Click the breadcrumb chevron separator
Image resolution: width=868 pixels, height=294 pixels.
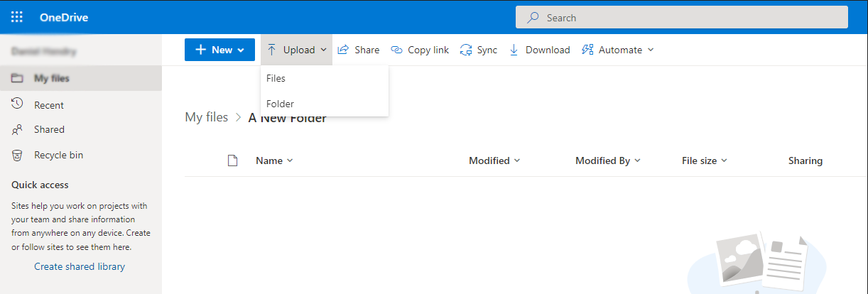point(239,118)
